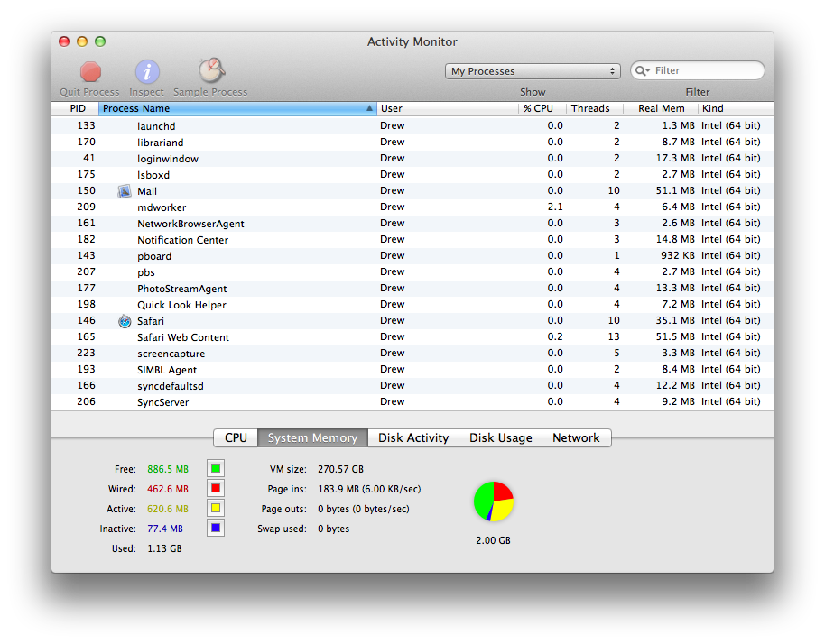Switch to the Network tab
Image resolution: width=825 pixels, height=644 pixels.
coord(576,438)
